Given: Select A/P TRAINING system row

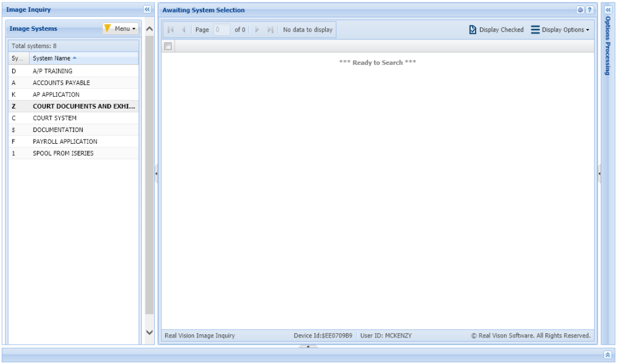Looking at the screenshot, I should [x=73, y=71].
